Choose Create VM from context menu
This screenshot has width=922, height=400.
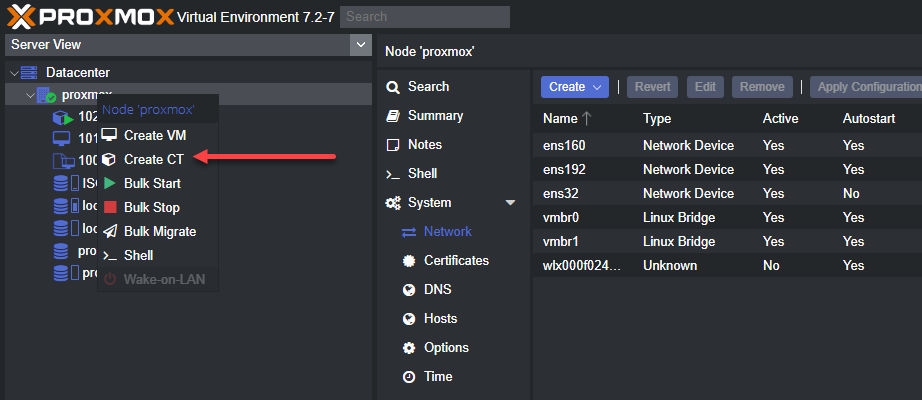(x=158, y=135)
